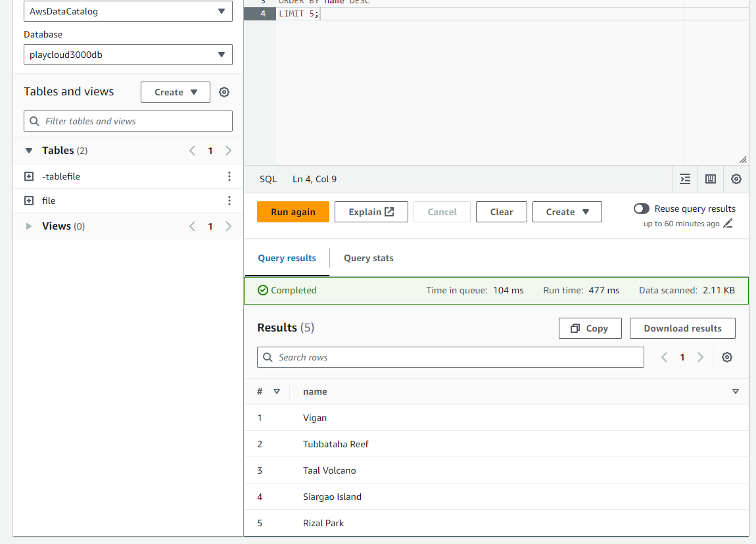Open keyboard shortcuts icon in editor bar

click(711, 179)
